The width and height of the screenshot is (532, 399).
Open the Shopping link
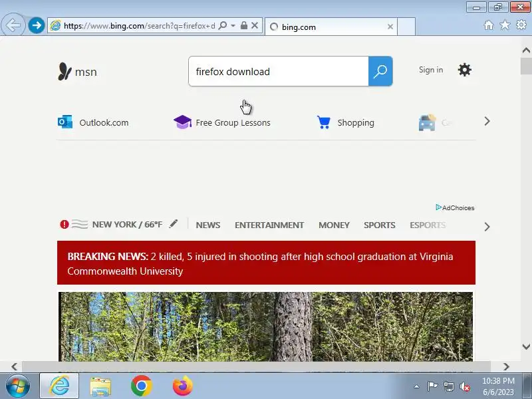click(356, 122)
